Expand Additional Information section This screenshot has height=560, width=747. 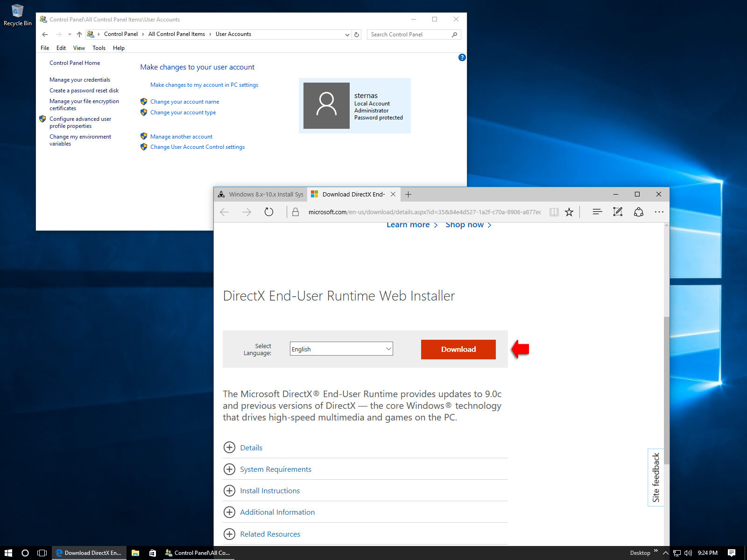[269, 512]
